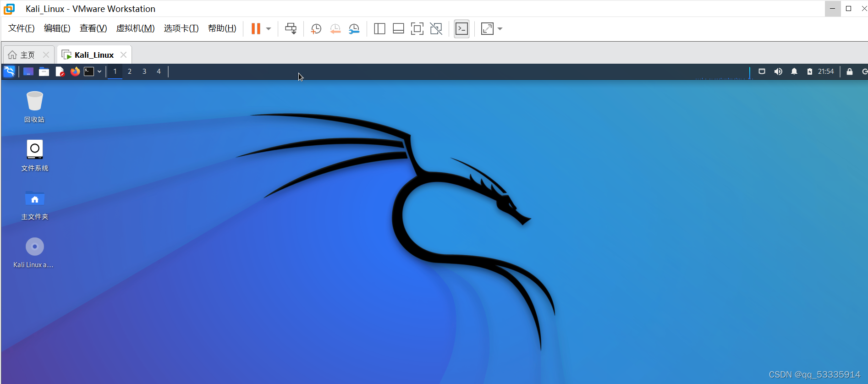Open the terminal emulator in Kali panel
The width and height of the screenshot is (868, 384).
click(x=89, y=71)
